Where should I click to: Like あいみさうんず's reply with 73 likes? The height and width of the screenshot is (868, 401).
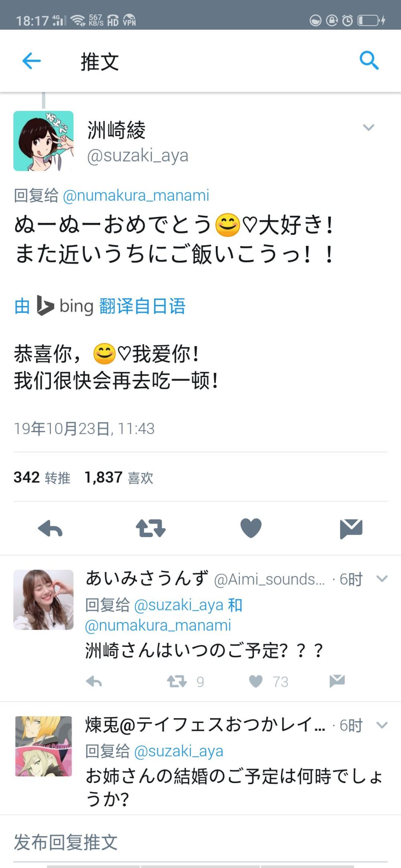click(x=256, y=681)
